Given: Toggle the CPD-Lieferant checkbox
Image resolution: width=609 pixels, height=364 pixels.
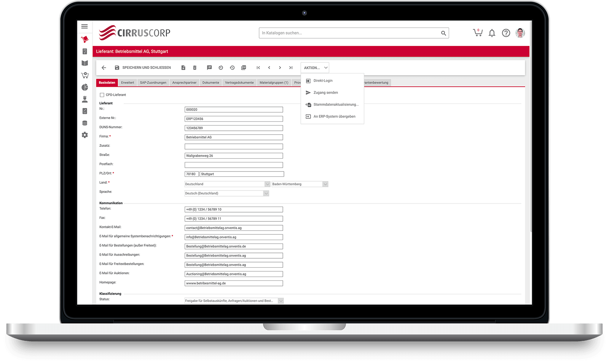Looking at the screenshot, I should (x=102, y=95).
